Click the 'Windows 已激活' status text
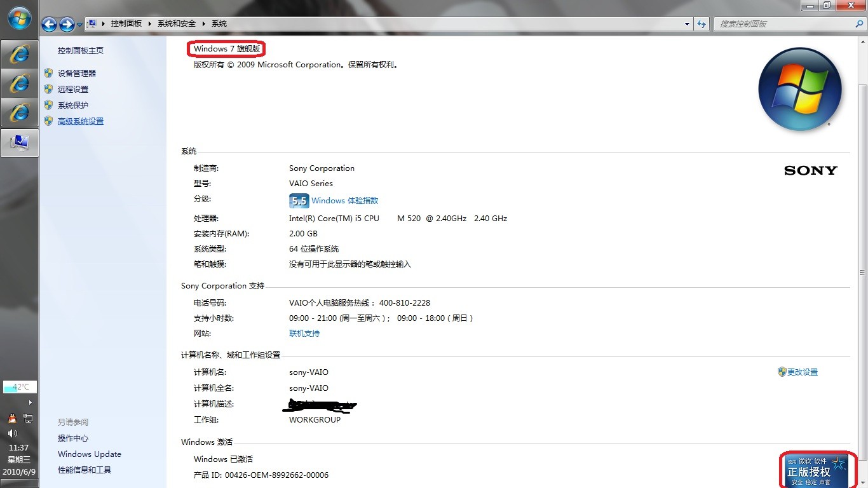 click(x=223, y=459)
